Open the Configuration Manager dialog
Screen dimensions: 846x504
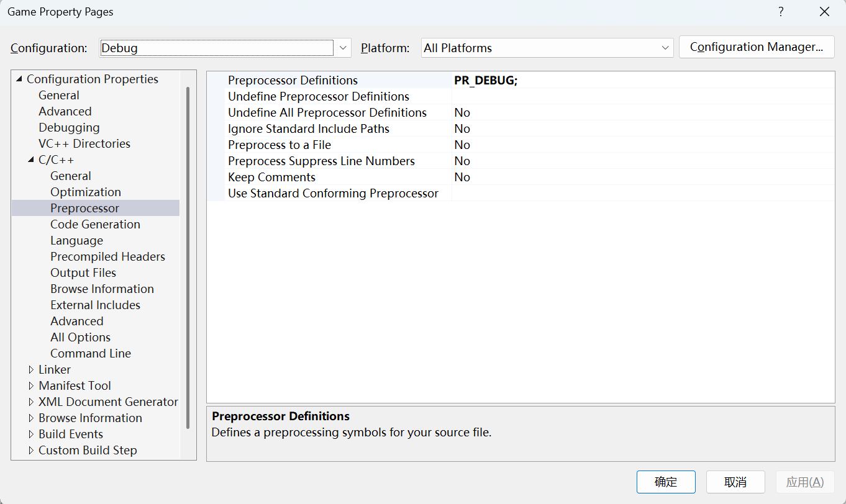(x=756, y=47)
